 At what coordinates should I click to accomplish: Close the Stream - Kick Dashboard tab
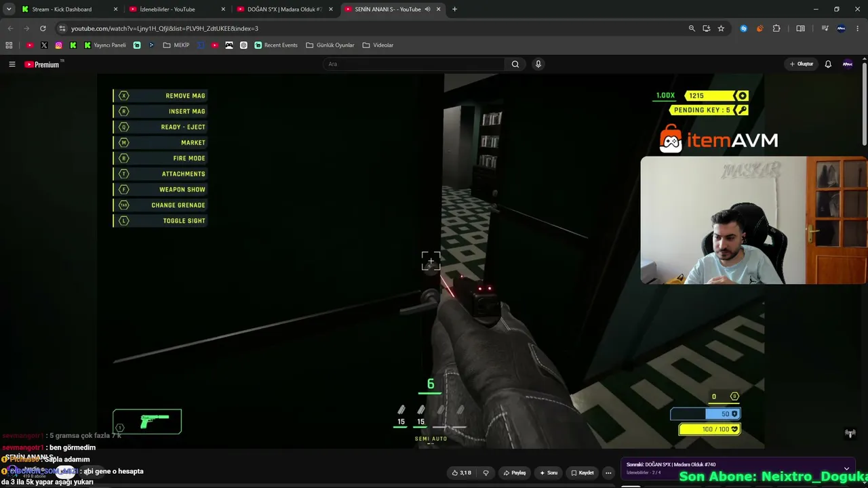point(115,9)
